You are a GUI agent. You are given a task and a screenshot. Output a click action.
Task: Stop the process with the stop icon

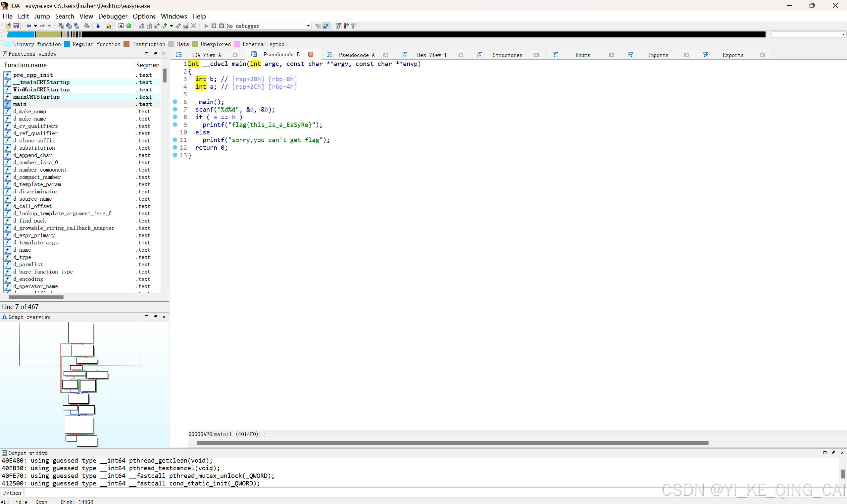[x=221, y=26]
